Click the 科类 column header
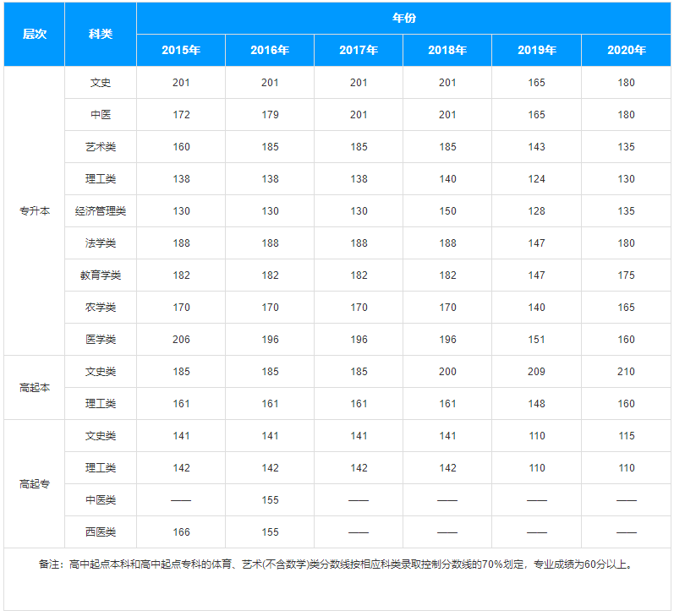The height and width of the screenshot is (616, 674). (x=100, y=34)
